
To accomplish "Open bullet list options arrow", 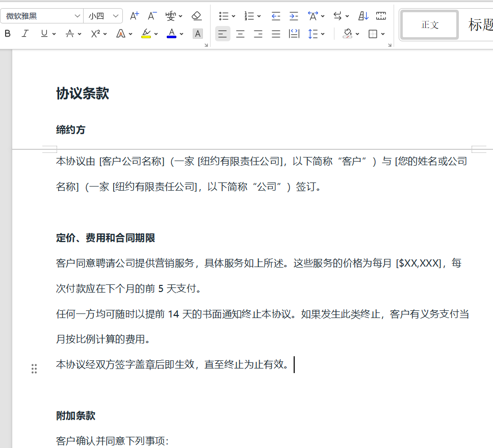I will [x=233, y=16].
